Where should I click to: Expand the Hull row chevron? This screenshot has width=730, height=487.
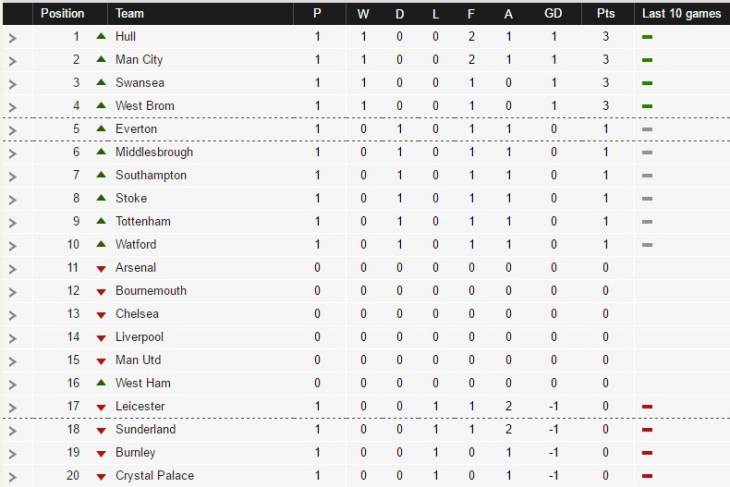tap(12, 37)
